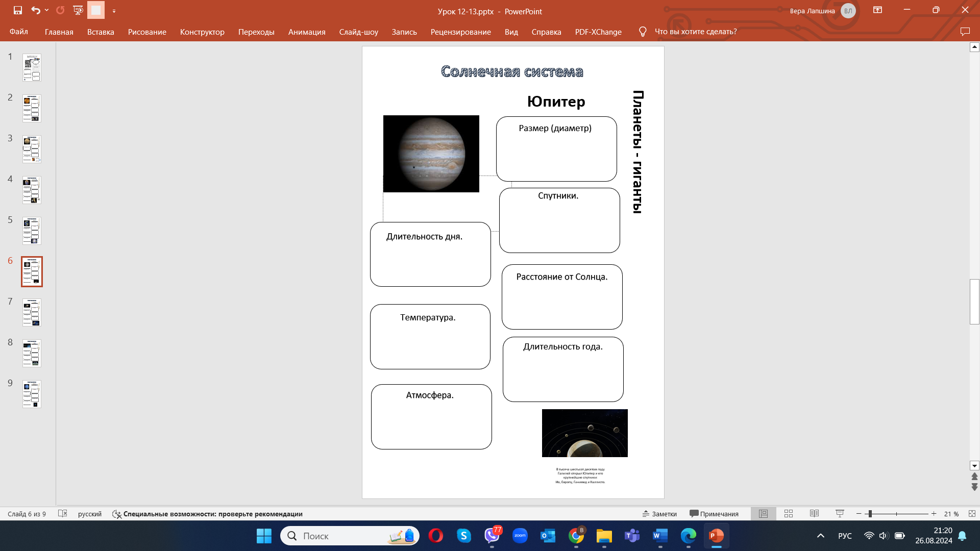Click the 'Длительность дня.' text box

(430, 254)
